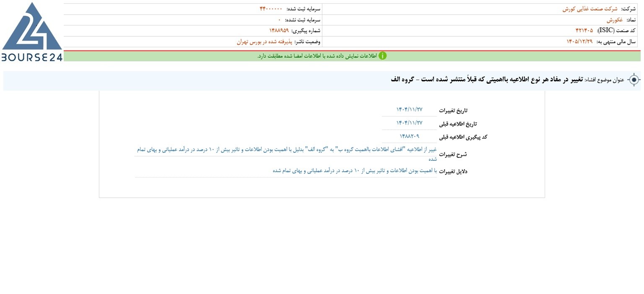644x294 pixels.
Task: Click the label سرمایه ثبت نشده
Action: coord(303,20)
